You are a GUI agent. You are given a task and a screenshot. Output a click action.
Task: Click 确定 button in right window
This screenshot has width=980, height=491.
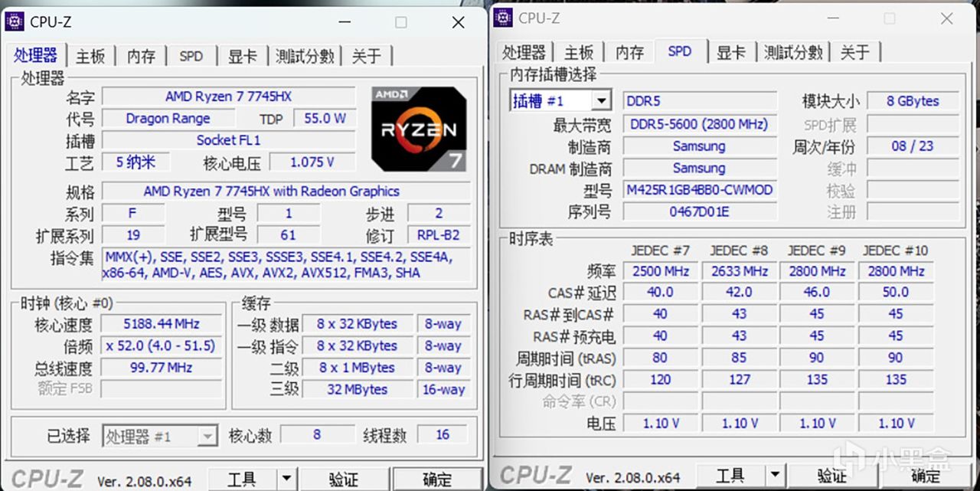pyautogui.click(x=926, y=476)
